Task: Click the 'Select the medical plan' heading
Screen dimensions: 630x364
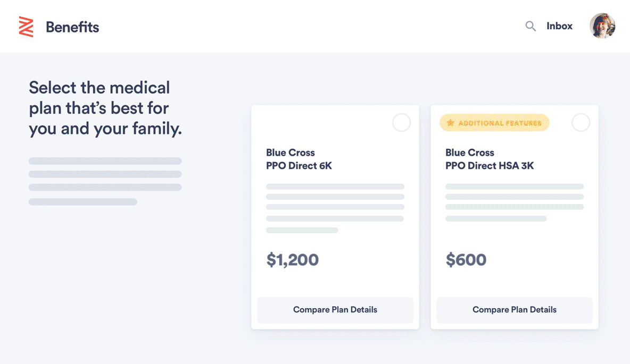Action: pos(105,108)
